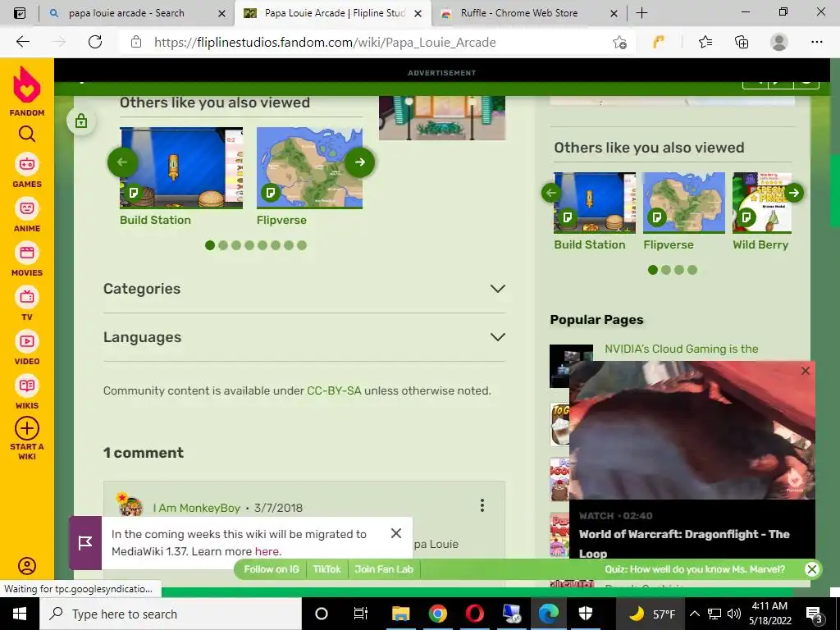Open File Explorer from taskbar
The width and height of the screenshot is (840, 630).
point(400,614)
